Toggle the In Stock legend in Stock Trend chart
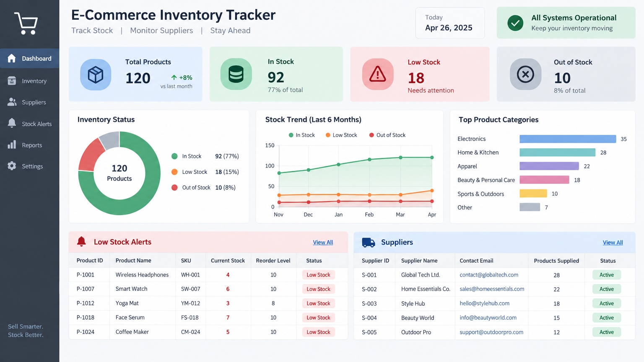Image resolution: width=644 pixels, height=362 pixels. point(301,135)
